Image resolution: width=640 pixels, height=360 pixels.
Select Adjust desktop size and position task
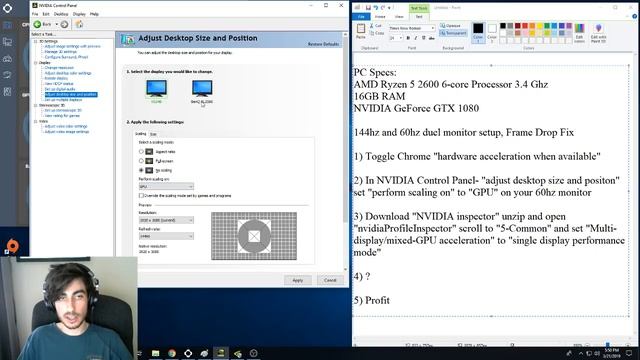point(71,94)
